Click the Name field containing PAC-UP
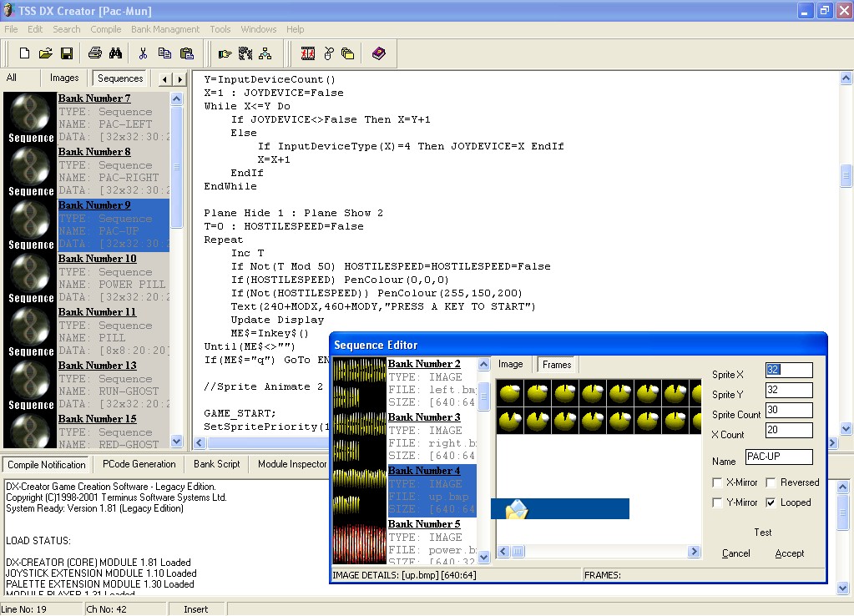 pos(779,457)
